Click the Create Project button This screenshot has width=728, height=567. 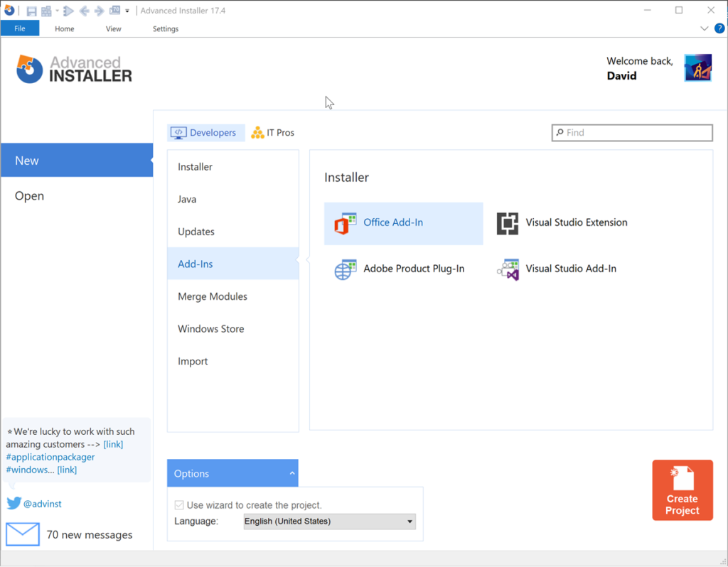[682, 490]
